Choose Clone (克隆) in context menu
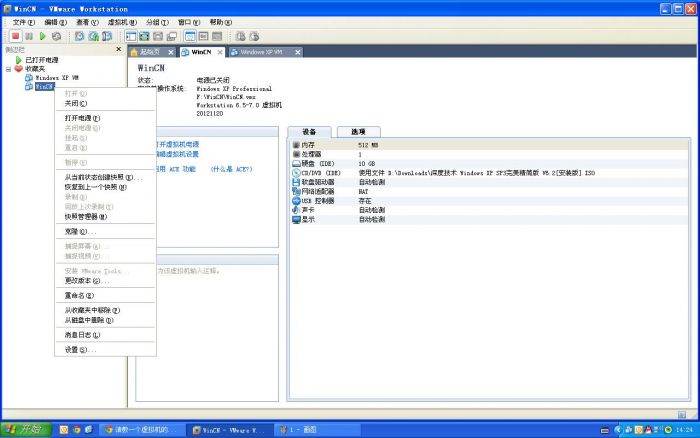This screenshot has height=438, width=700. click(x=105, y=232)
